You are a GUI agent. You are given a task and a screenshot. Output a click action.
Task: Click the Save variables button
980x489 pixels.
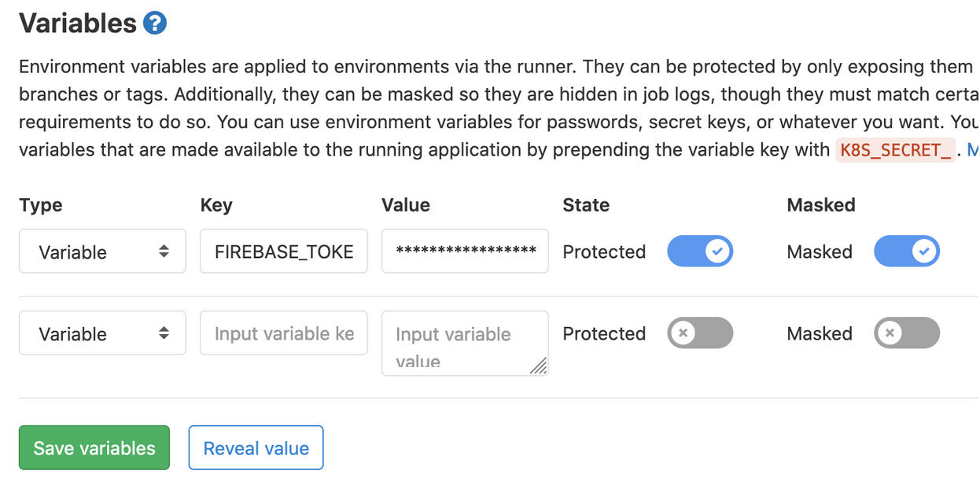[94, 447]
